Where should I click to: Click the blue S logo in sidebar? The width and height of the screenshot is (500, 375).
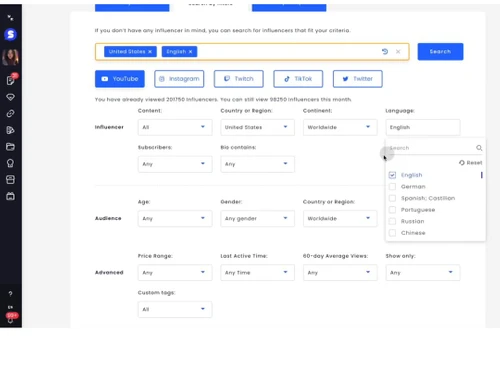[11, 34]
